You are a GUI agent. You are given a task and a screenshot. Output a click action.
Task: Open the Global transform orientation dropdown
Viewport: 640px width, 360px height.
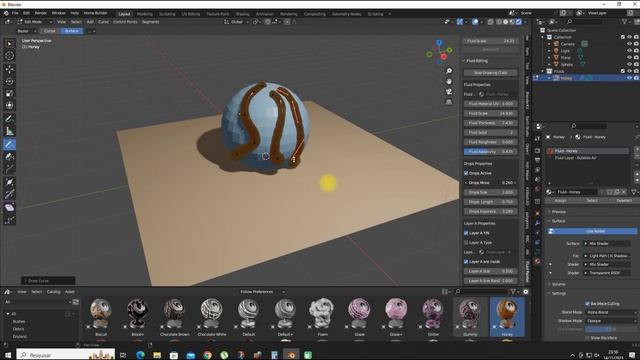point(237,22)
